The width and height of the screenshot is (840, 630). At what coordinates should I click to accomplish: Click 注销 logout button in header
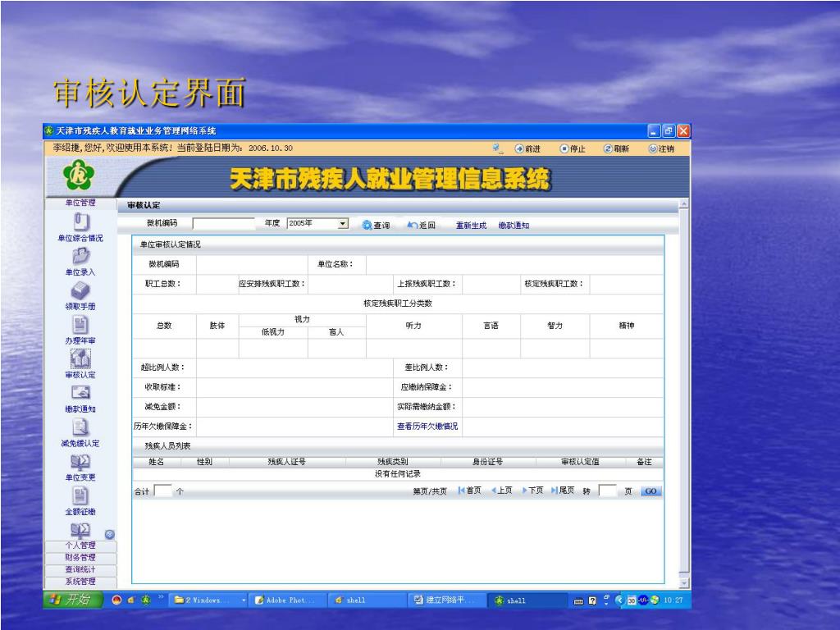[x=662, y=148]
